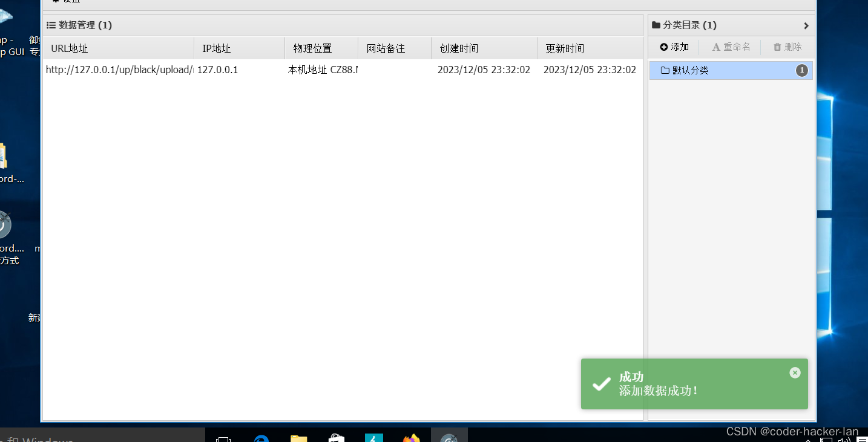Sort by the 更新时间 column header

coord(590,48)
